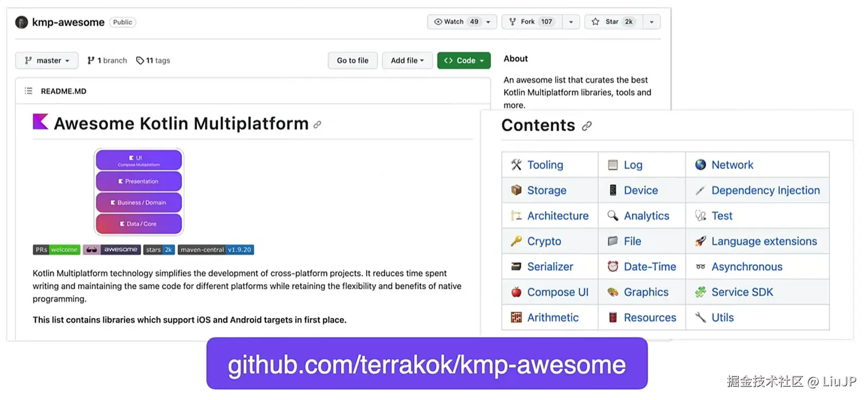Open the Graphics section link
This screenshot has height=400, width=868.
click(x=646, y=292)
